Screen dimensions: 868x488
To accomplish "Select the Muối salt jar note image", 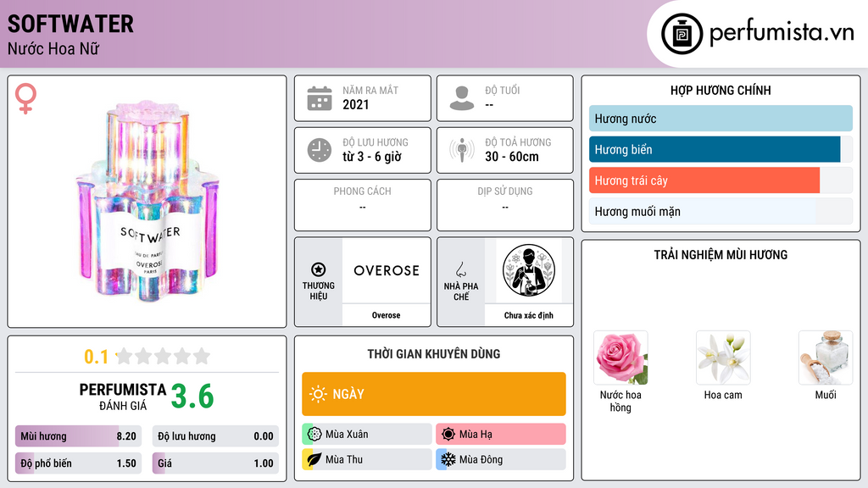I will click(826, 358).
